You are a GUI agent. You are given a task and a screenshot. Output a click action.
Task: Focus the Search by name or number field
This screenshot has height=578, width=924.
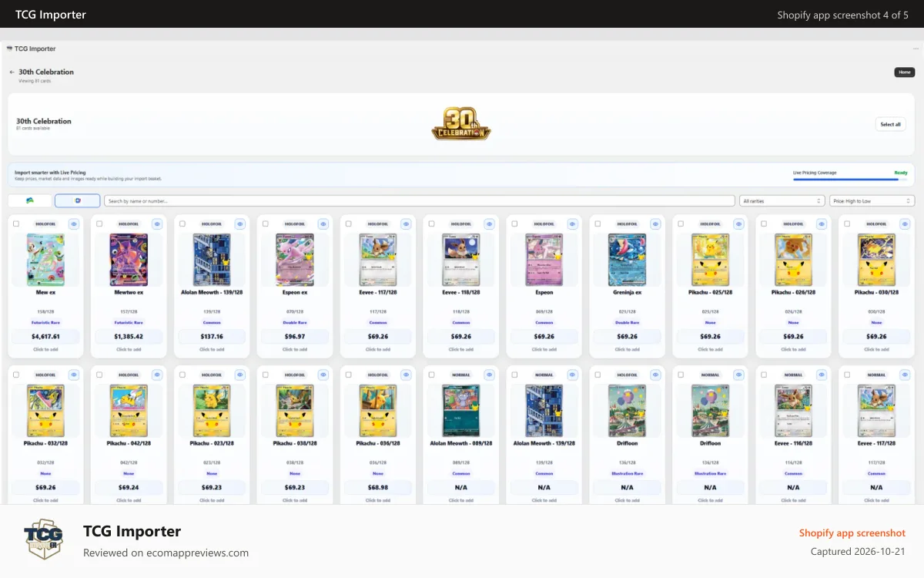[420, 201]
